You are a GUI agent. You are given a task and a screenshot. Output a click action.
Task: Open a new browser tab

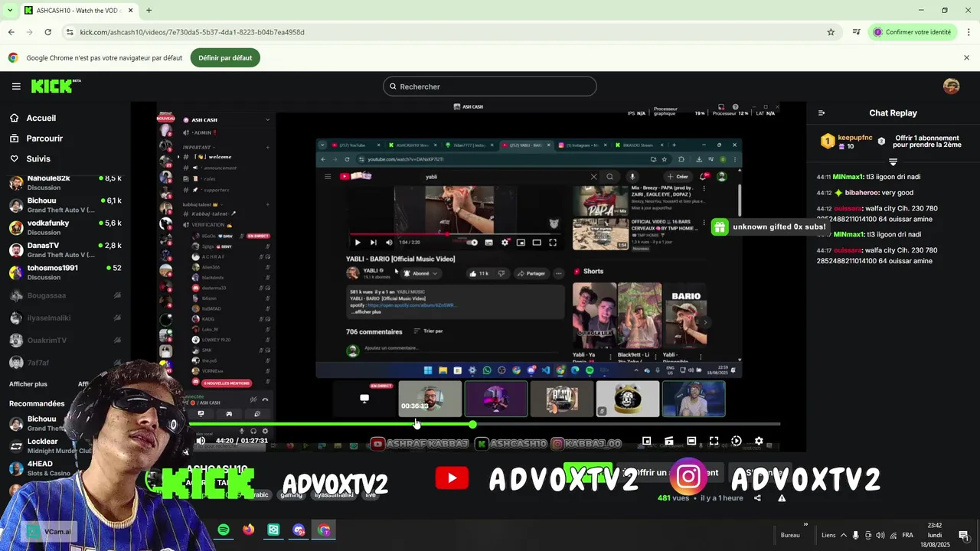[x=149, y=11]
